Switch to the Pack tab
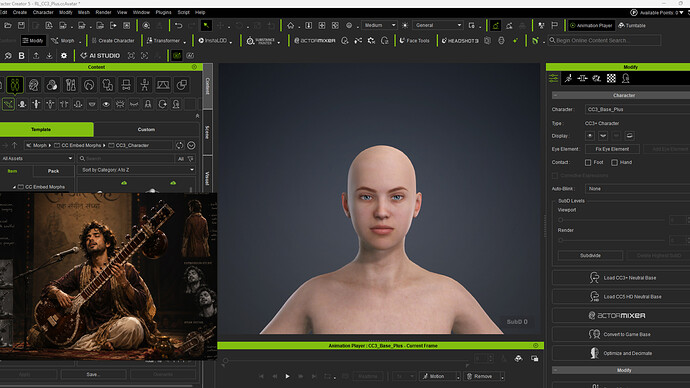 point(53,171)
